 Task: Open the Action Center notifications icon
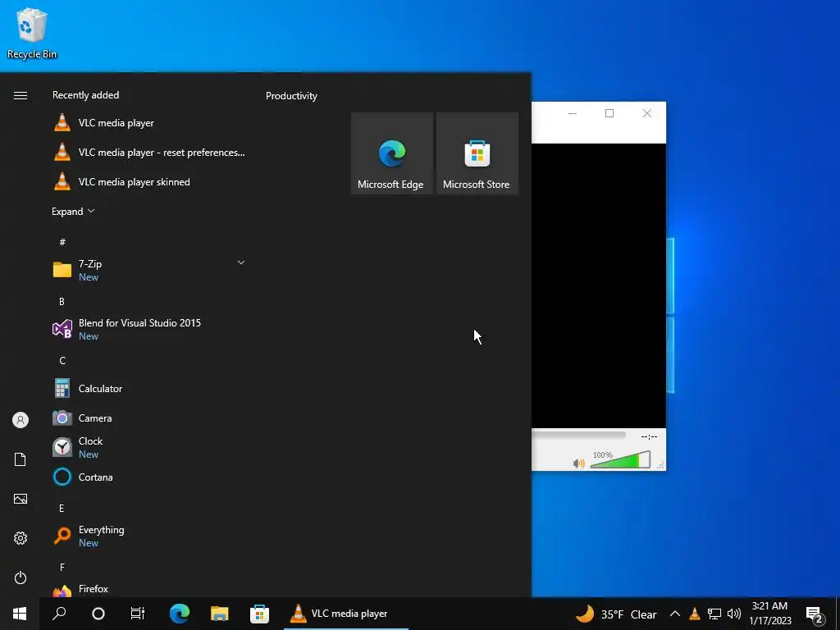815,615
